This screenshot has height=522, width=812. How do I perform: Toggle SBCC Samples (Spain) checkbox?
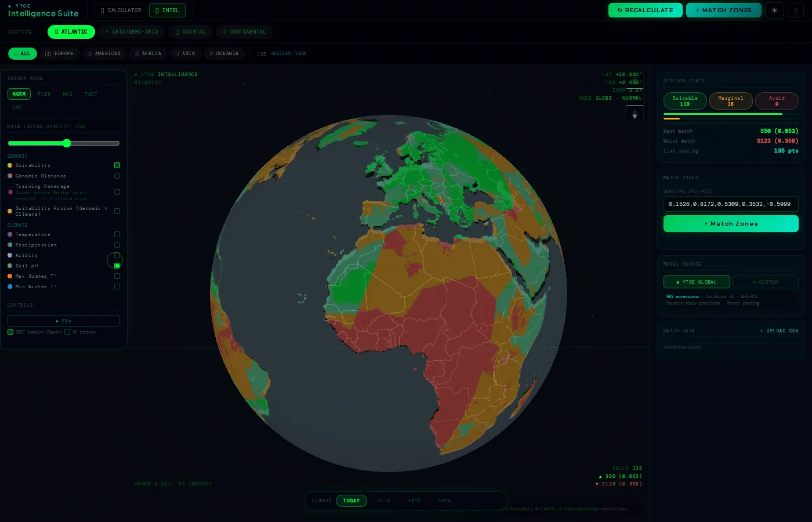point(10,332)
